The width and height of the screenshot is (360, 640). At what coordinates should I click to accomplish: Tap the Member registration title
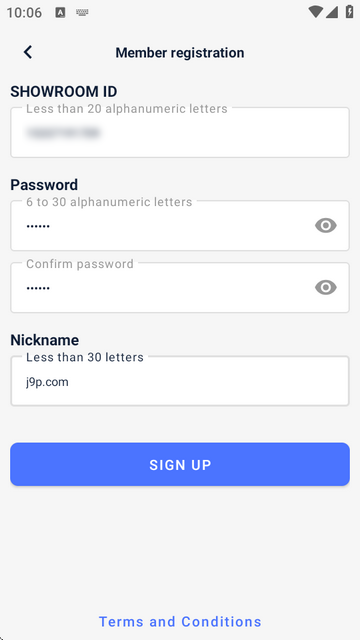(x=180, y=53)
